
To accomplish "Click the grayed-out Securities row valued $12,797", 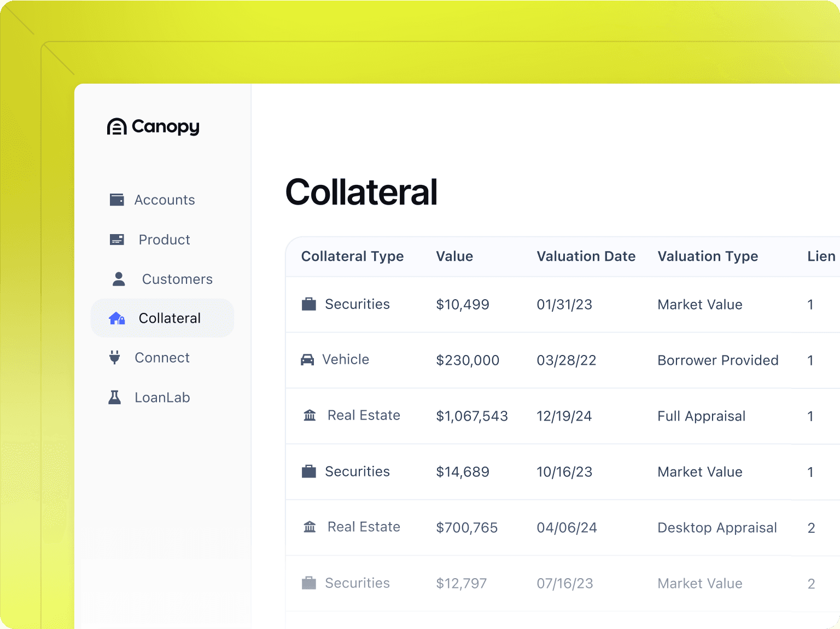I will [547, 583].
